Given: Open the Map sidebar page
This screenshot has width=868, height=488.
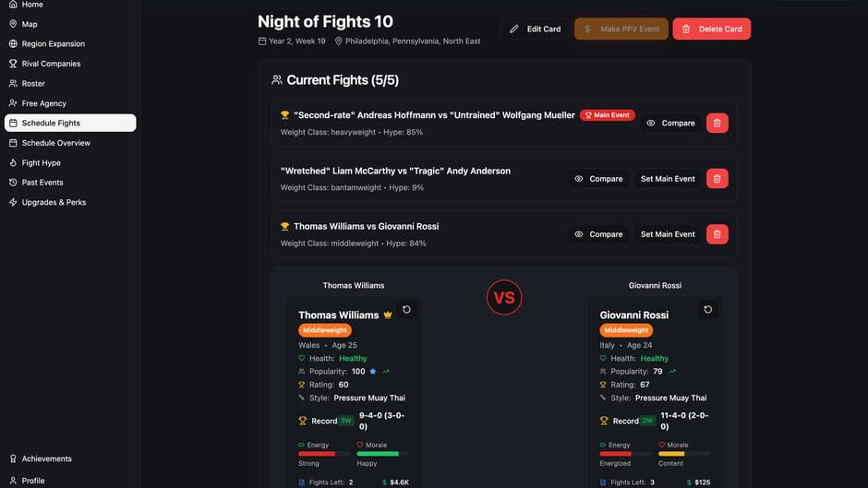Looking at the screenshot, I should (30, 24).
